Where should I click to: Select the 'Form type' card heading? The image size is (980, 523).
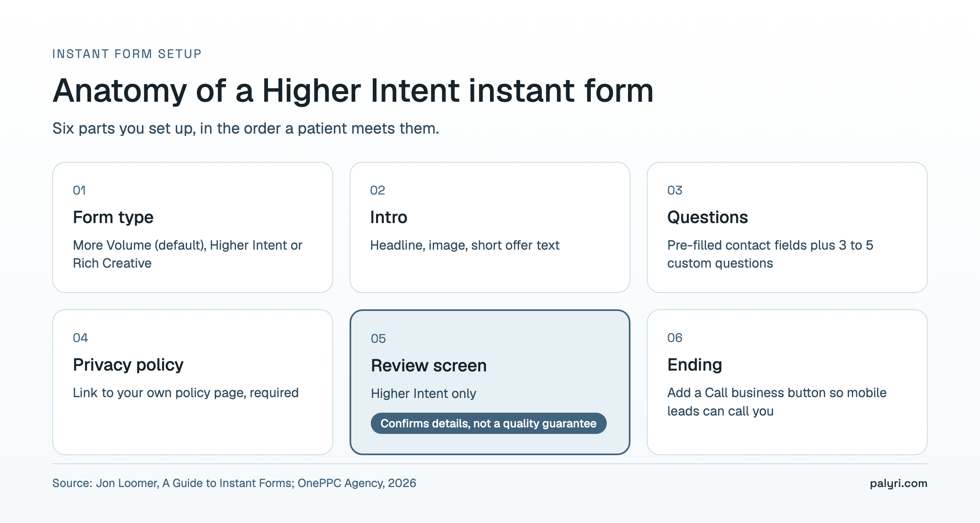tap(113, 217)
